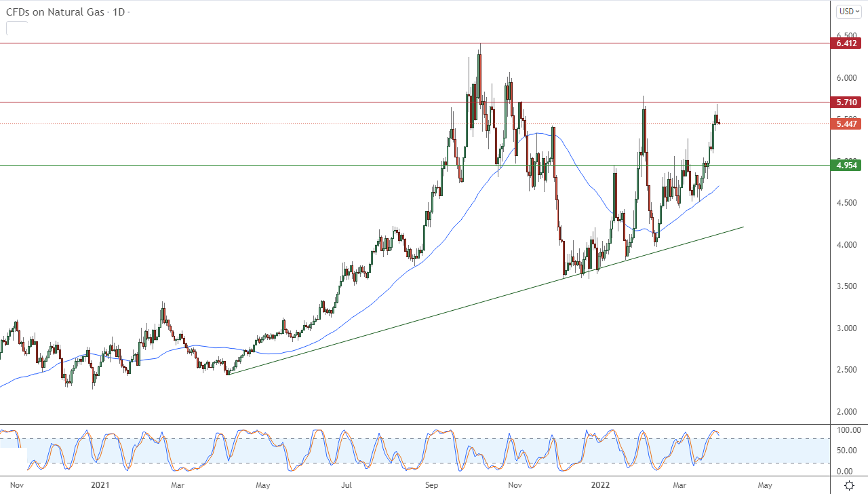Click the Nov label before 2022
Viewport: 868px width, 494px height.
click(x=515, y=485)
